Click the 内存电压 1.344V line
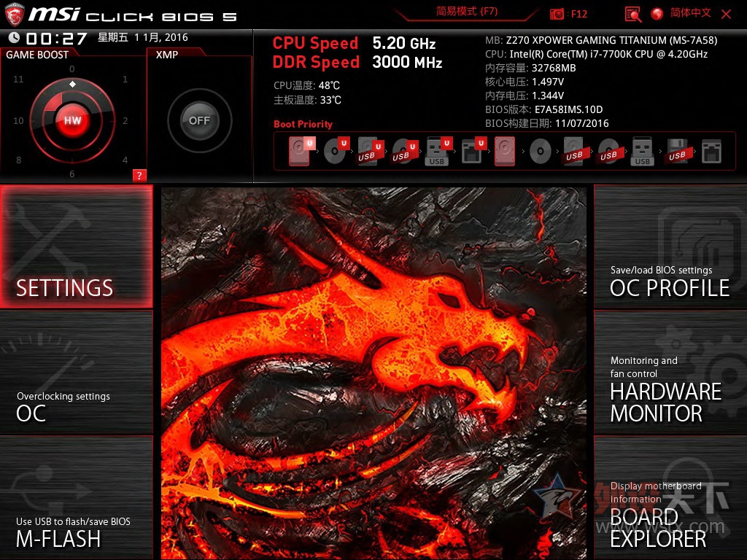The height and width of the screenshot is (560, 747). pos(525,96)
